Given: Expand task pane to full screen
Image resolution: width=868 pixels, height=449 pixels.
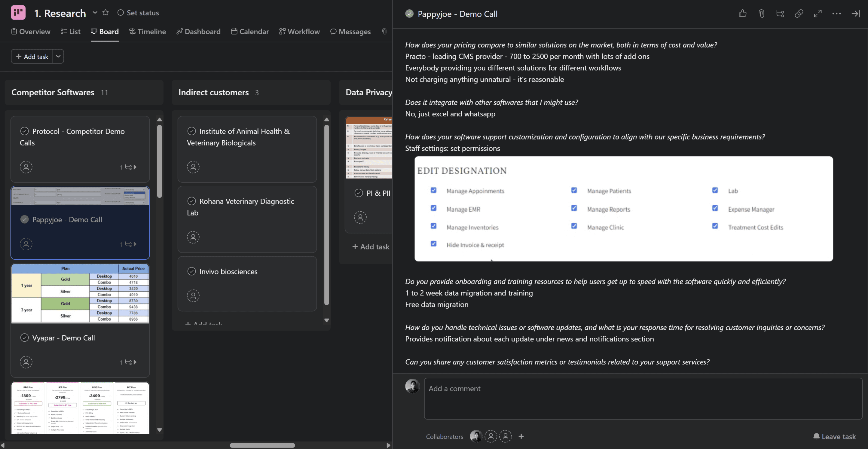Looking at the screenshot, I should click(x=818, y=14).
